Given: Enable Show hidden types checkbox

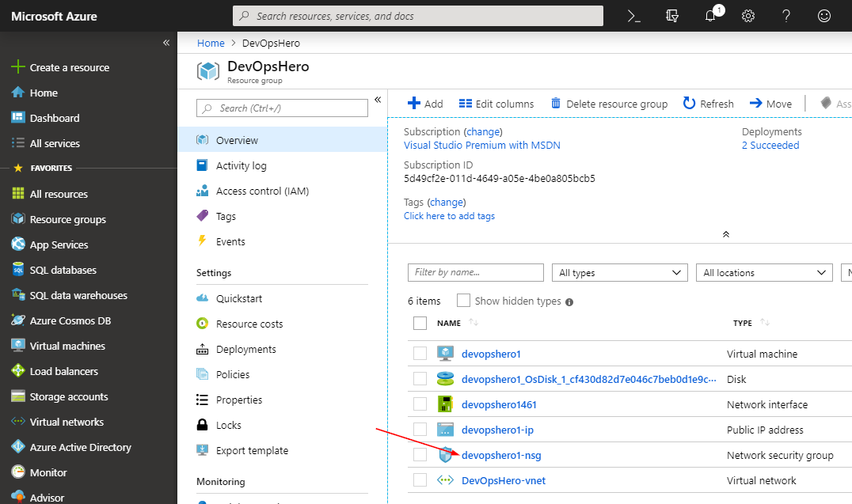Looking at the screenshot, I should [x=463, y=301].
